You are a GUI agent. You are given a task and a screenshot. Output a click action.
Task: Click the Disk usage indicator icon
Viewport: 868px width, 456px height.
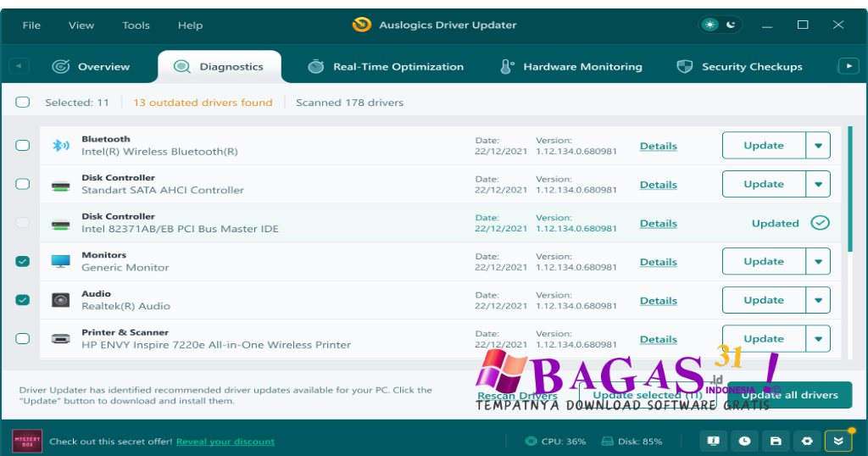[607, 441]
